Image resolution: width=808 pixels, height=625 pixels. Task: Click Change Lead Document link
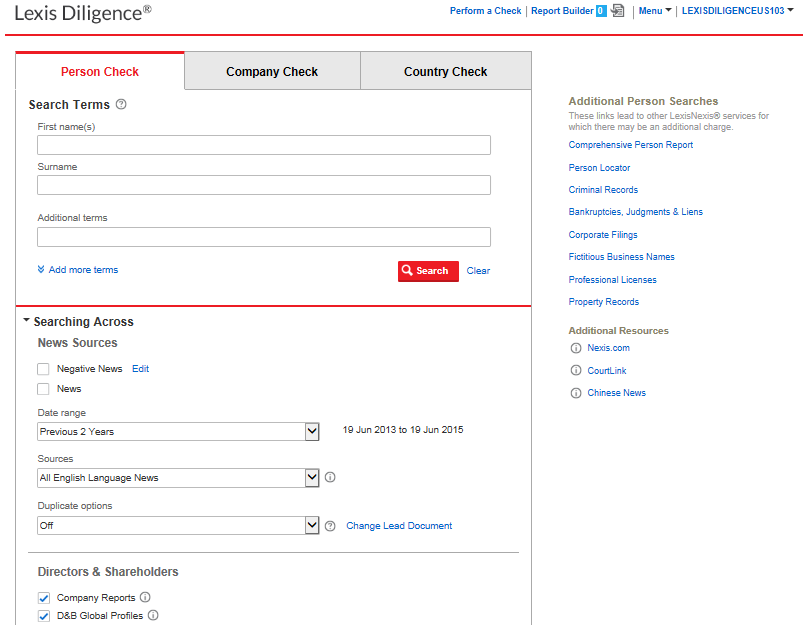pyautogui.click(x=399, y=526)
